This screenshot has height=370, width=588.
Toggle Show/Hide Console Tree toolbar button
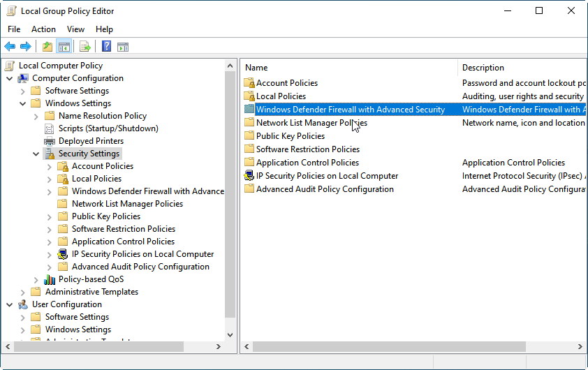point(64,47)
